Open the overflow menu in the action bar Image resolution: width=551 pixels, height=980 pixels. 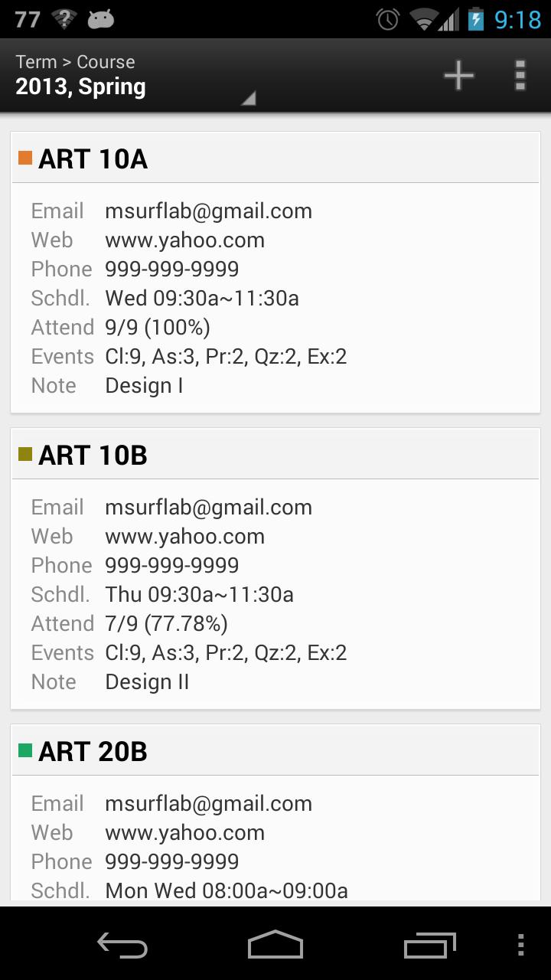coord(520,75)
